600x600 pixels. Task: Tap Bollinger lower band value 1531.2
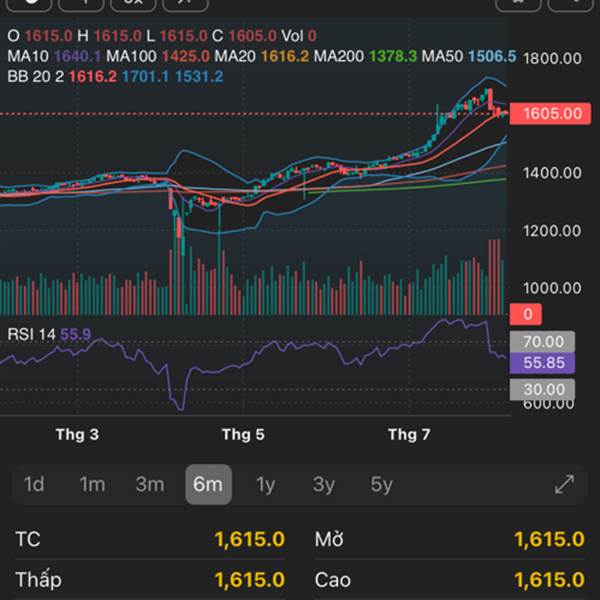199,77
